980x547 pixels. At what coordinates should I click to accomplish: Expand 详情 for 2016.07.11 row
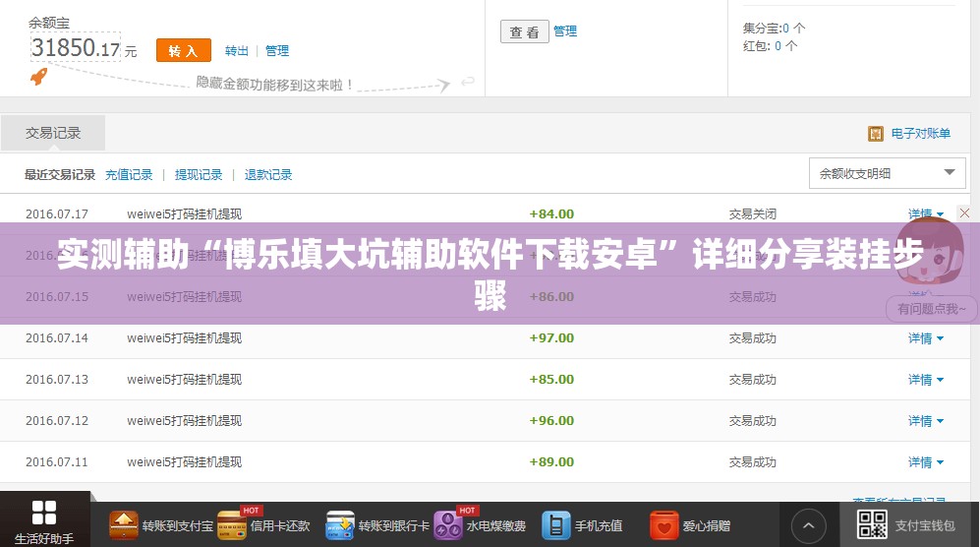(926, 462)
